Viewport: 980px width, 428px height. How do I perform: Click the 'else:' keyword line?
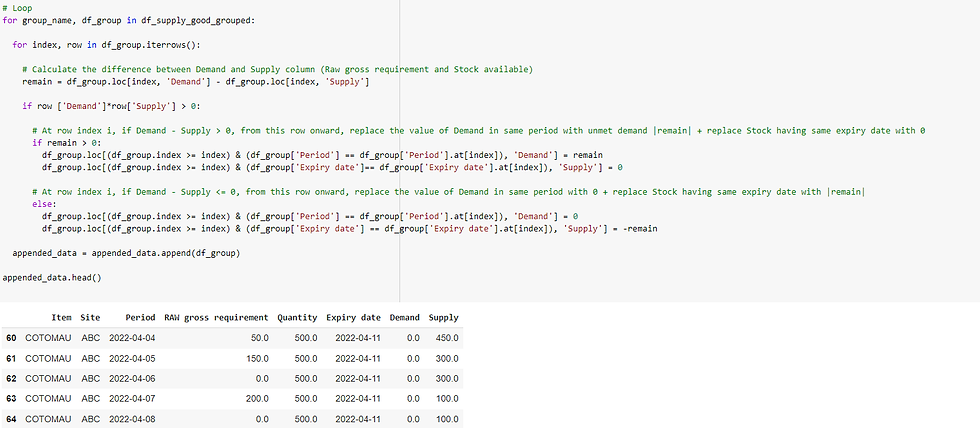click(x=44, y=204)
